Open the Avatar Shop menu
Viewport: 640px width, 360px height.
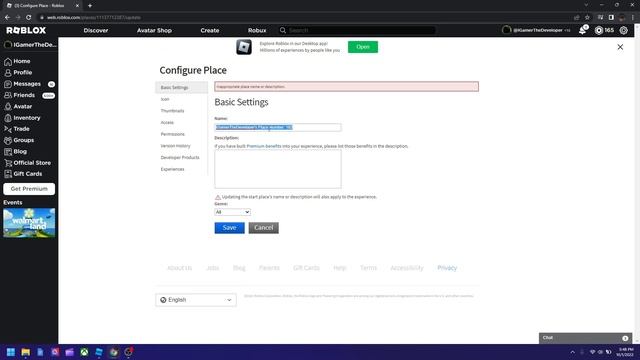[x=154, y=31]
